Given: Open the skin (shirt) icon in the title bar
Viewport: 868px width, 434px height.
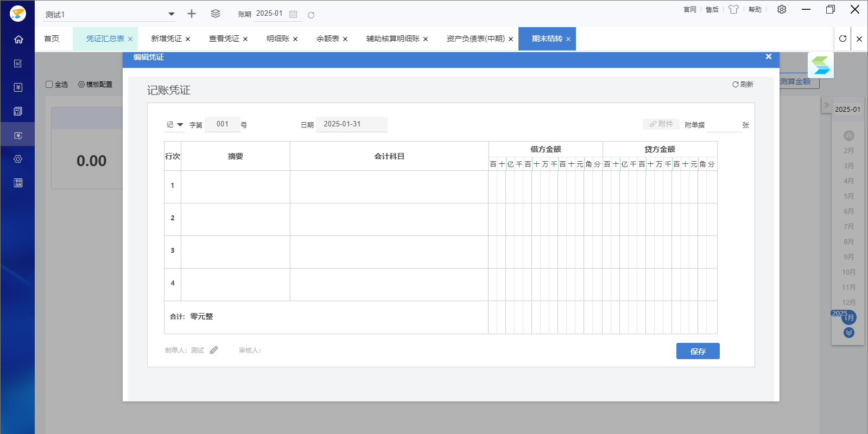Looking at the screenshot, I should [733, 9].
